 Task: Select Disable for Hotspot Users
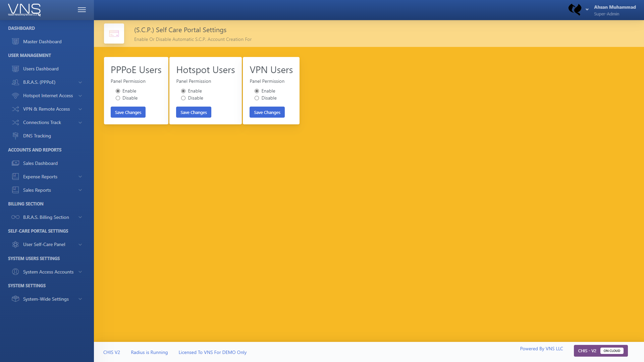pos(183,98)
